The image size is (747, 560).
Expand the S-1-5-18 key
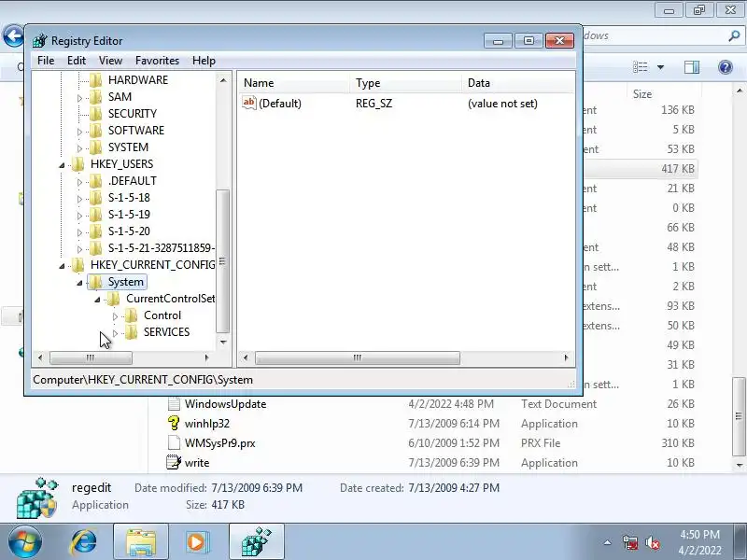(x=79, y=199)
